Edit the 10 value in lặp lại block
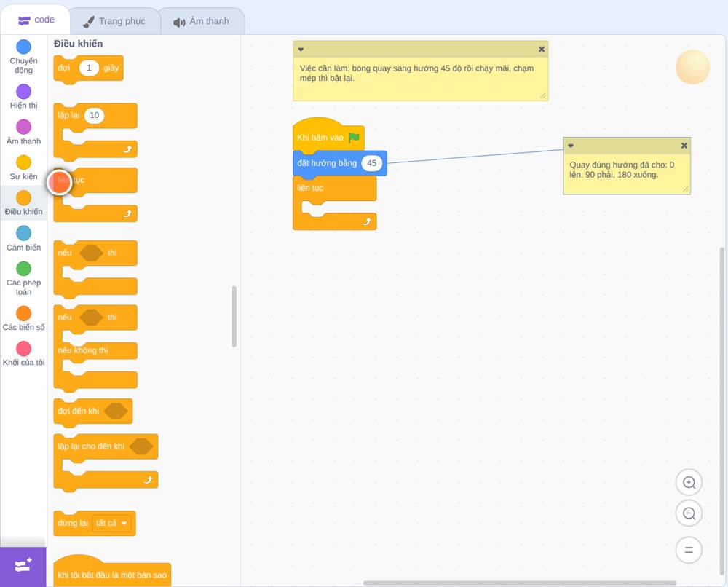This screenshot has width=728, height=587. pos(94,115)
